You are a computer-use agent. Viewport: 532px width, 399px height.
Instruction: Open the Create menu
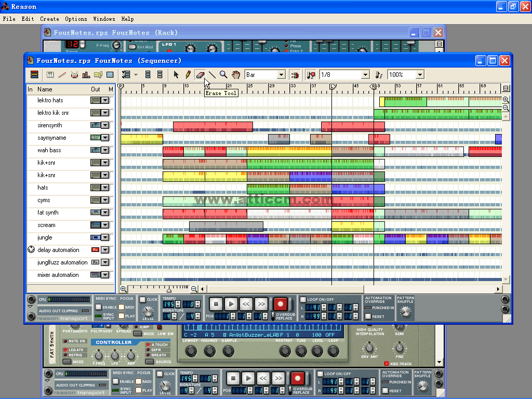[x=49, y=19]
